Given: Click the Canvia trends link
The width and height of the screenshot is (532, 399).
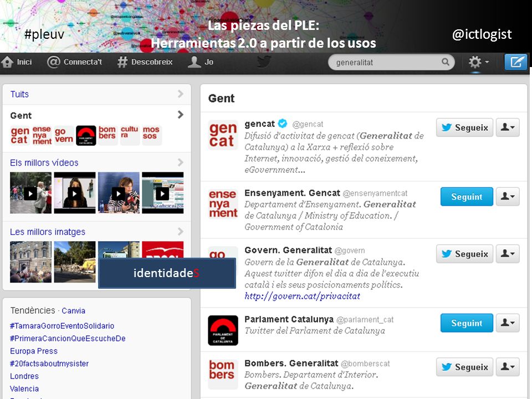Looking at the screenshot, I should click(x=73, y=311).
